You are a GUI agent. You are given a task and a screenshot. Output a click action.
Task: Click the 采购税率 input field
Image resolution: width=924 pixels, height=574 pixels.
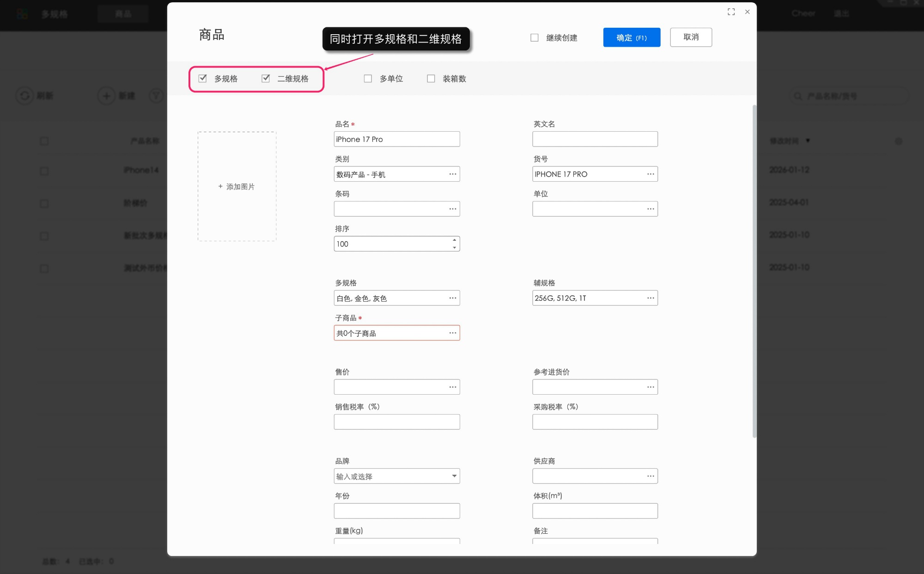[595, 422]
